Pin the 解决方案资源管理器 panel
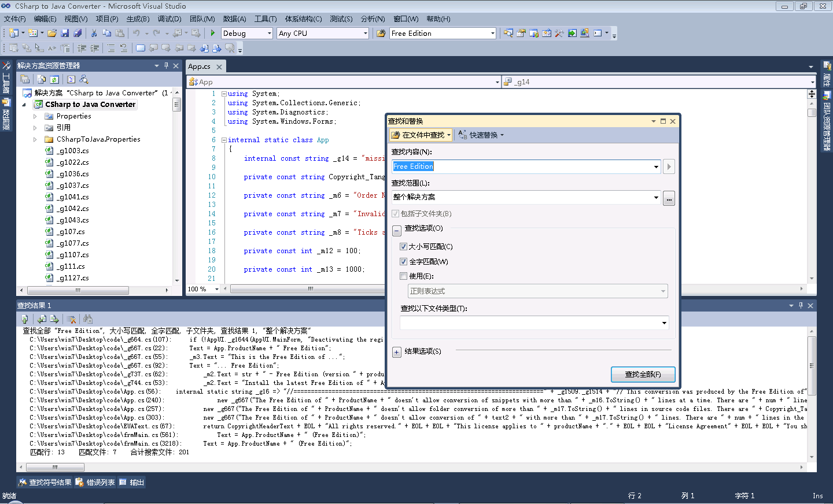Image resolution: width=833 pixels, height=504 pixels. coord(166,66)
